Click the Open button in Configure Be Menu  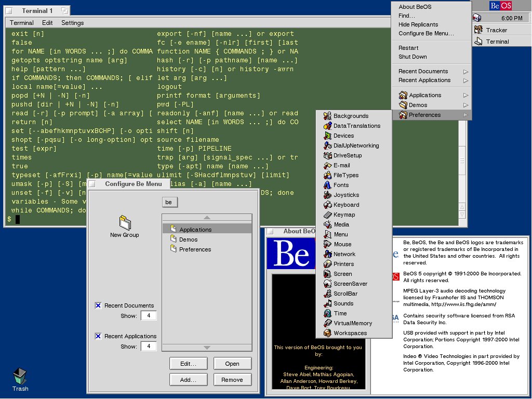pos(232,363)
